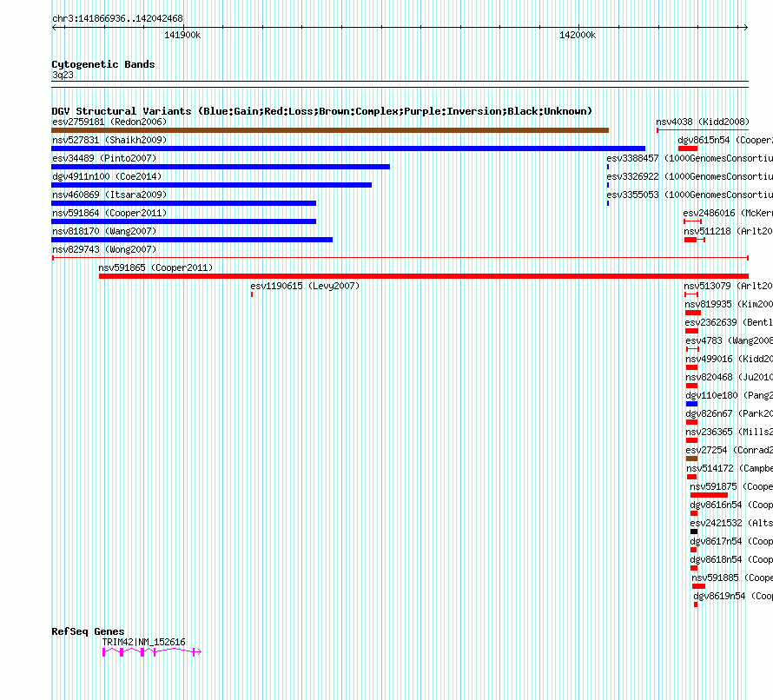Viewport: 773px width, 700px height.
Task: Open the esv2362639 variant label
Action: (729, 322)
